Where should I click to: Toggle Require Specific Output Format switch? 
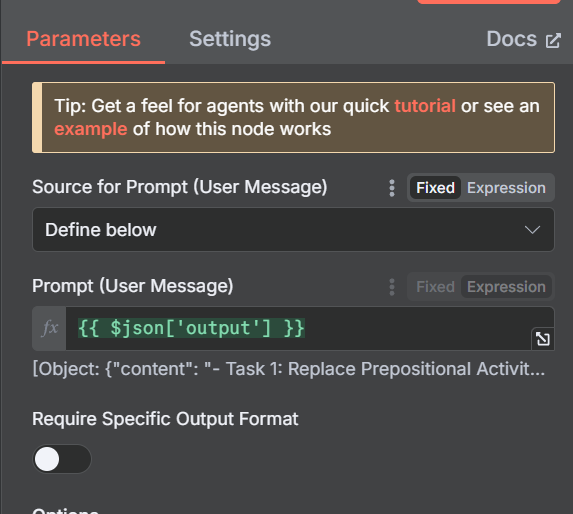tap(62, 459)
